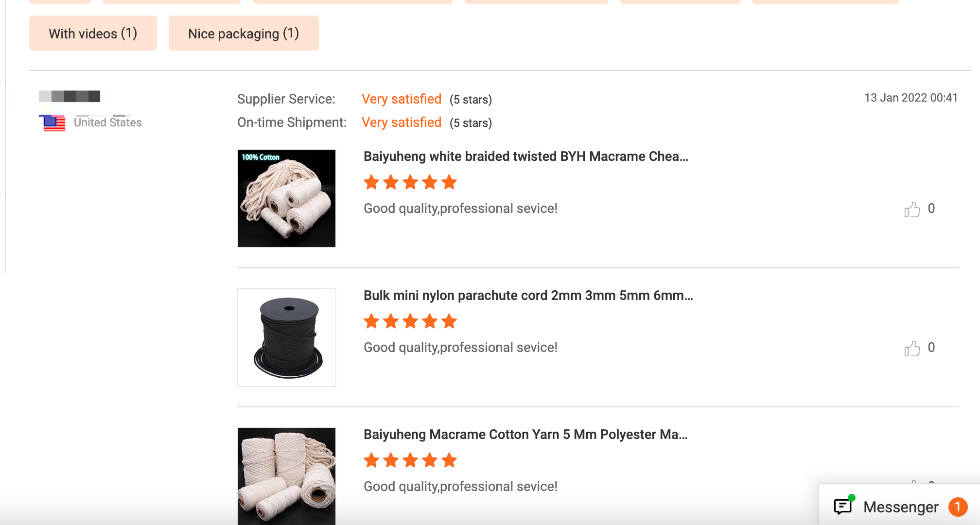Click five-star rating of white braided macrame
The height and width of the screenshot is (525, 980).
(410, 182)
